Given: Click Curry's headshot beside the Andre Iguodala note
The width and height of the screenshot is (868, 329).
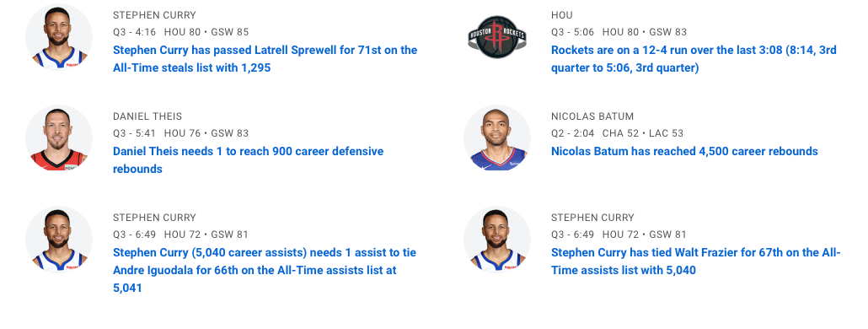Looking at the screenshot, I should coord(59,240).
